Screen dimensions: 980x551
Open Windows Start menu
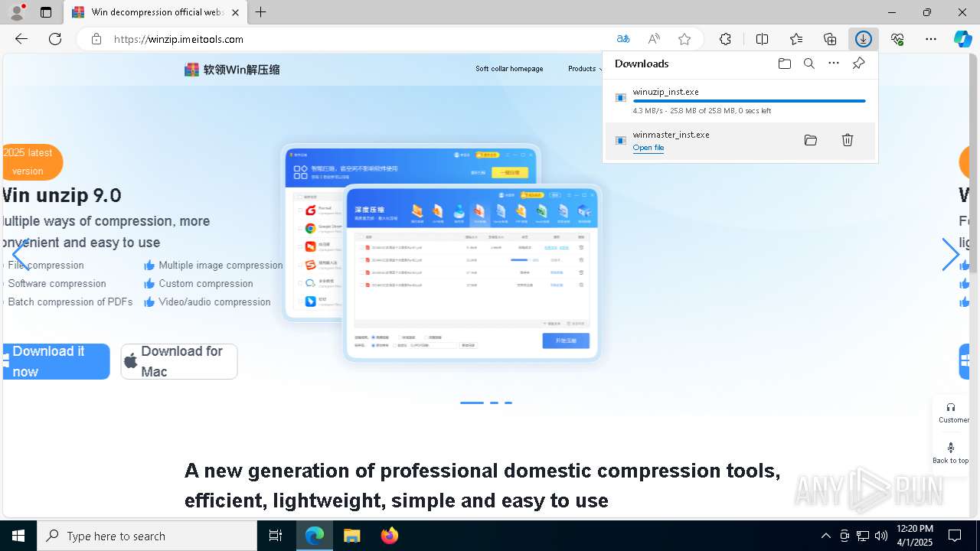(18, 536)
